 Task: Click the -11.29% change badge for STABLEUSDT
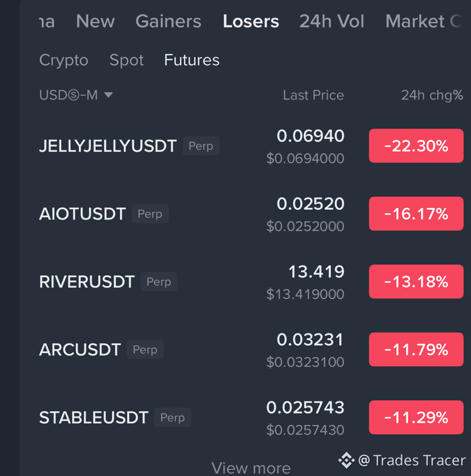[x=416, y=417]
